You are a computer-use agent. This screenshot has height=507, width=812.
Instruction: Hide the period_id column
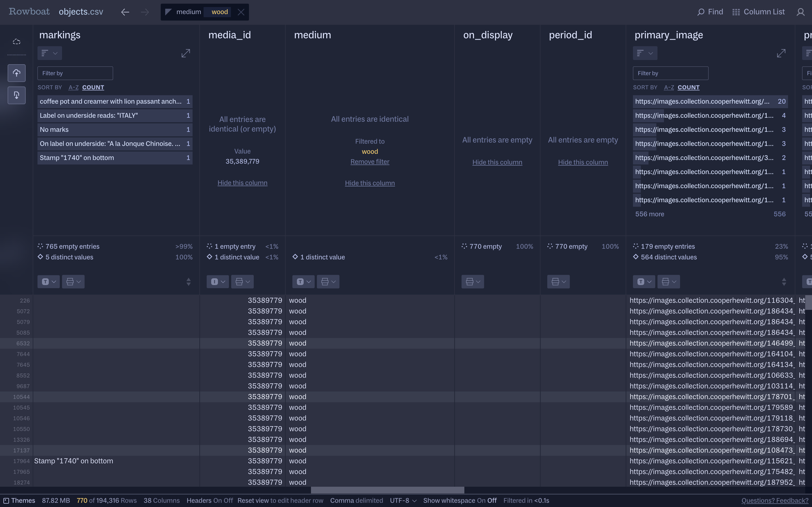tap(583, 162)
